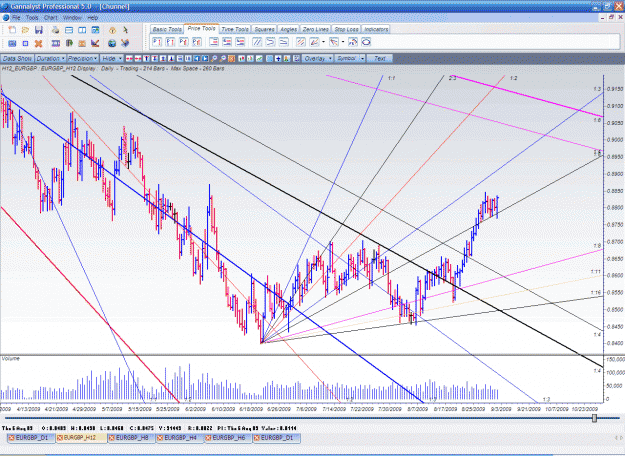
Task: Click the curved channel tool icon
Action: click(270, 42)
